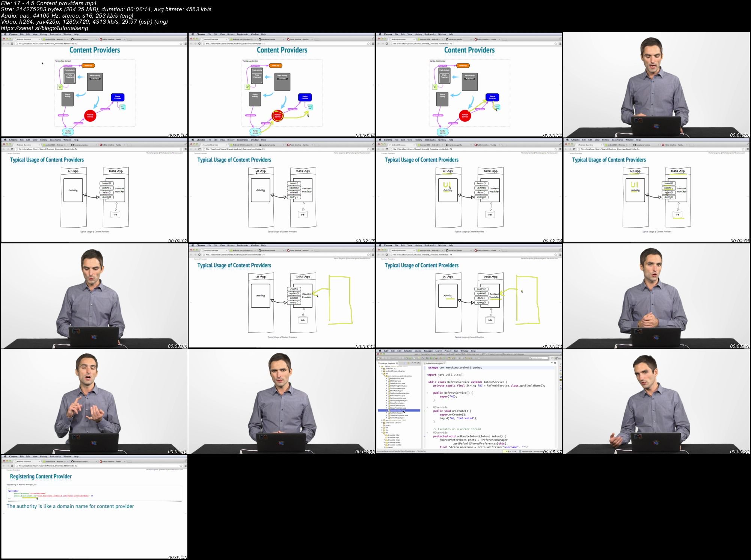Click the Refactor menu in ADT frame
Viewport: 751px width, 560px height.
pos(408,351)
